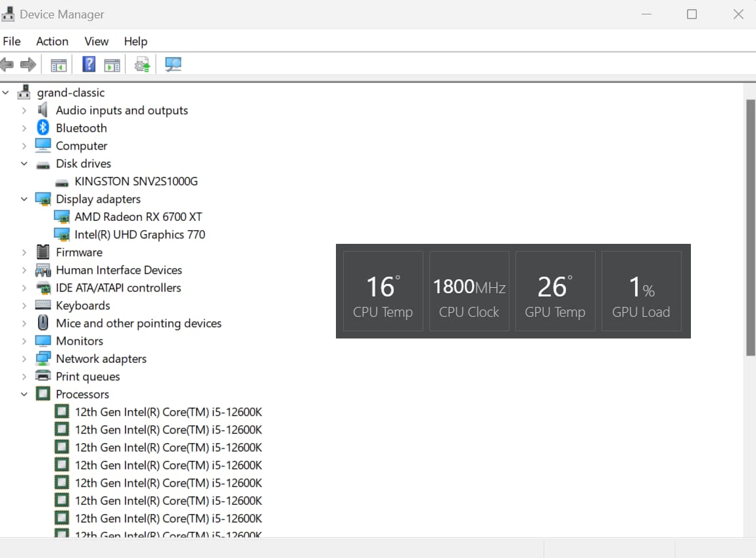Select the KINGSTON SNV2S1000G disk
The image size is (756, 558).
(x=136, y=181)
